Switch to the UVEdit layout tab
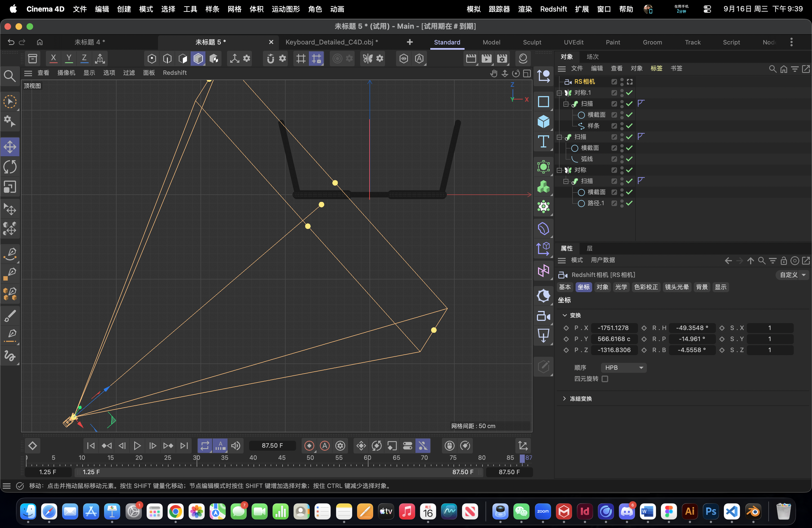This screenshot has height=528, width=812. (x=574, y=42)
